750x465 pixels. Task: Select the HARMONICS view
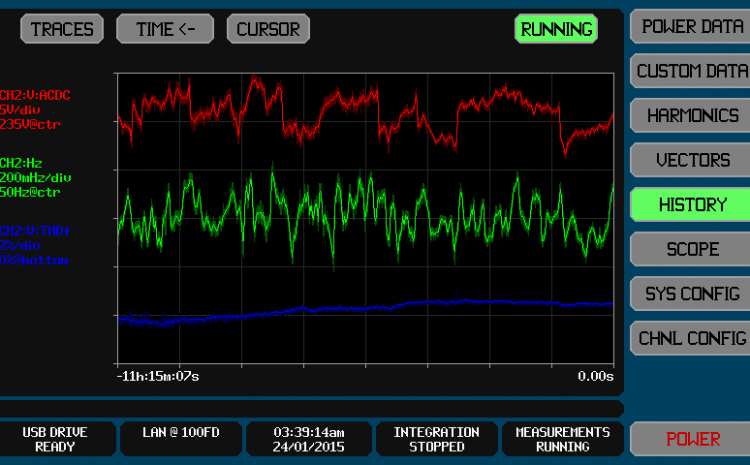click(x=690, y=115)
